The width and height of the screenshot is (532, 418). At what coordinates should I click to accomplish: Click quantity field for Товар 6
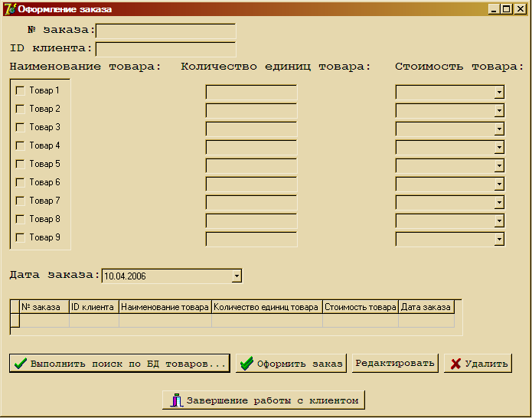[x=251, y=184]
